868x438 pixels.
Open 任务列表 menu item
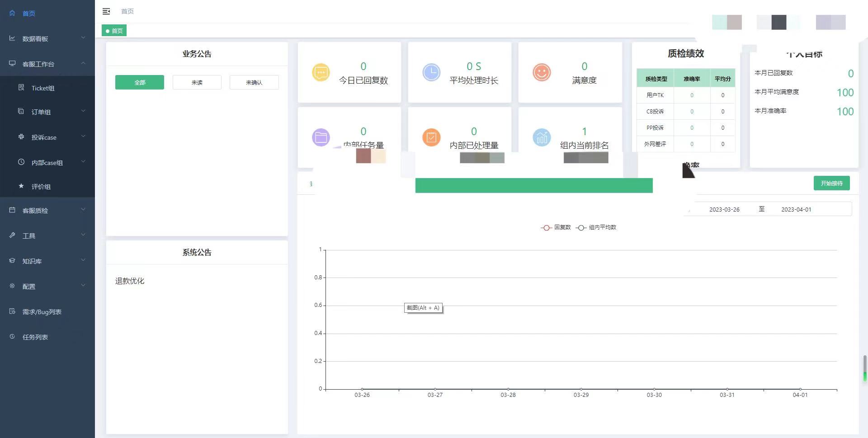(x=47, y=337)
